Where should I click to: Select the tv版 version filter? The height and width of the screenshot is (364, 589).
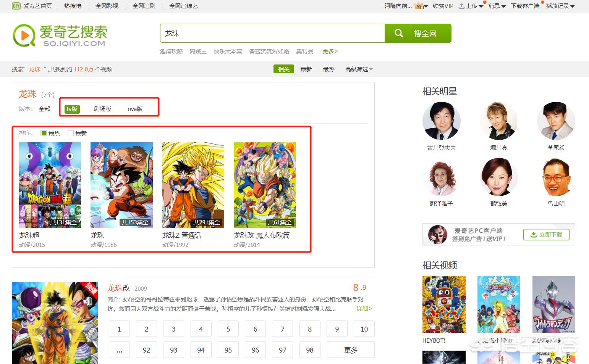pyautogui.click(x=72, y=109)
